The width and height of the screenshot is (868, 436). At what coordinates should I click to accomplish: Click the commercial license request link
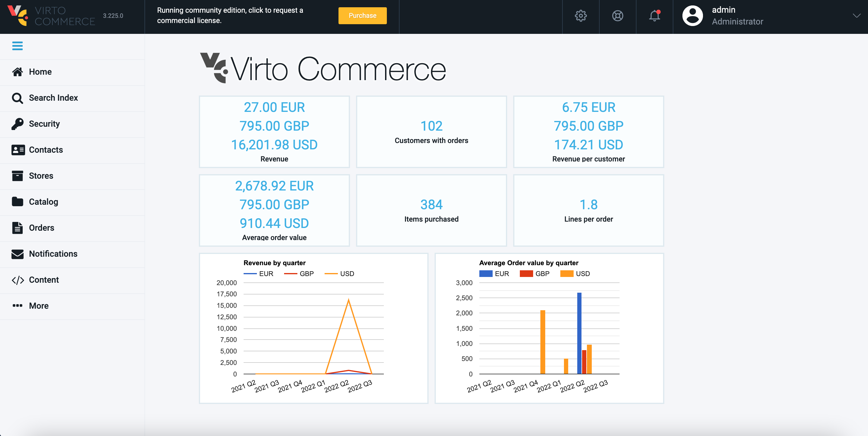[x=230, y=15]
